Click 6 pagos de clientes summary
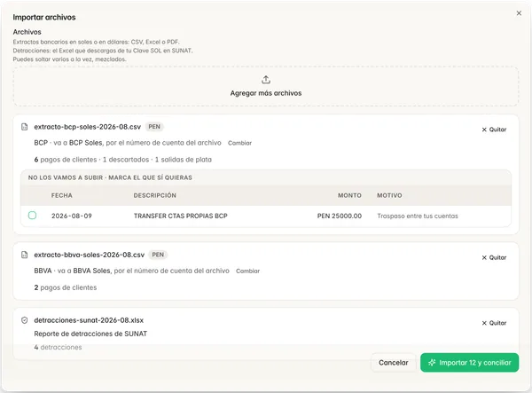Viewport: 532px width, 393px height. pos(65,160)
